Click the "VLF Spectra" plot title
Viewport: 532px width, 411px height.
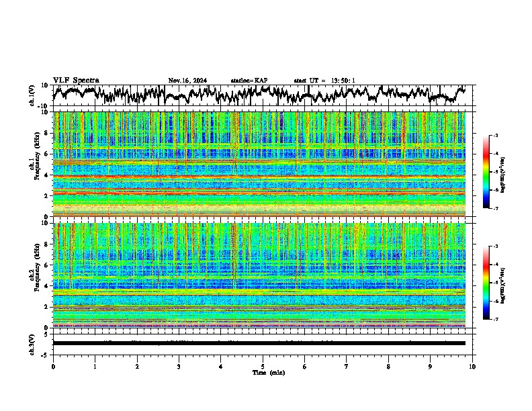coord(76,81)
